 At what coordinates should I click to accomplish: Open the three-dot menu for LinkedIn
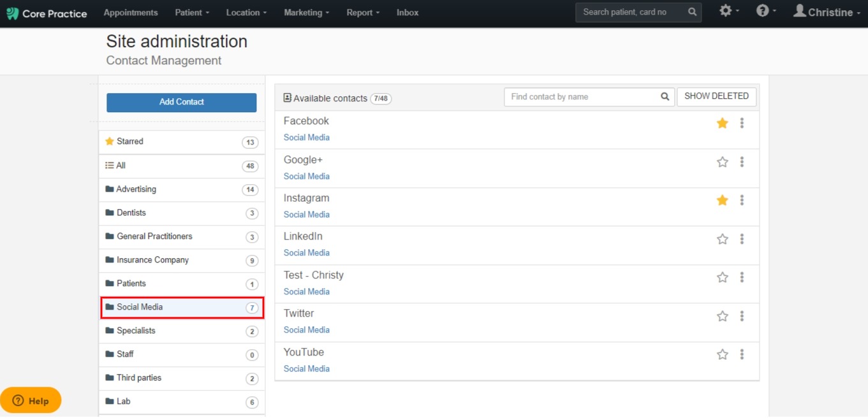[742, 239]
